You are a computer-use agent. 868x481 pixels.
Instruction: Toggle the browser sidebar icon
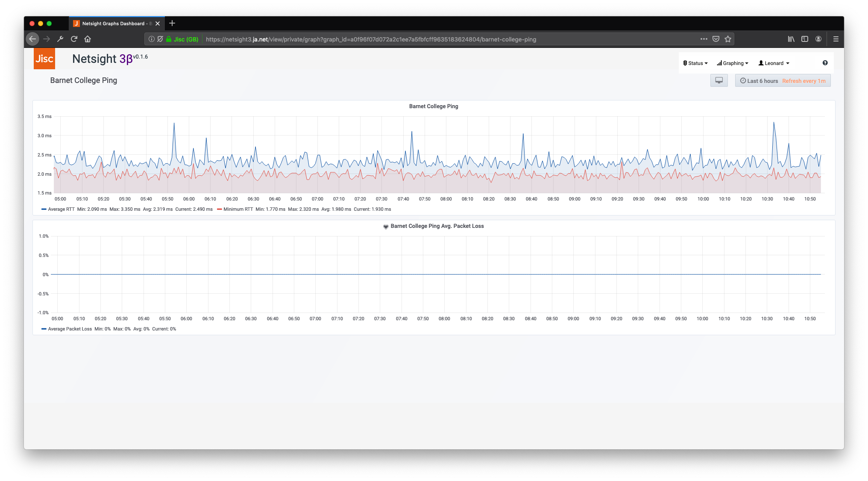click(805, 39)
